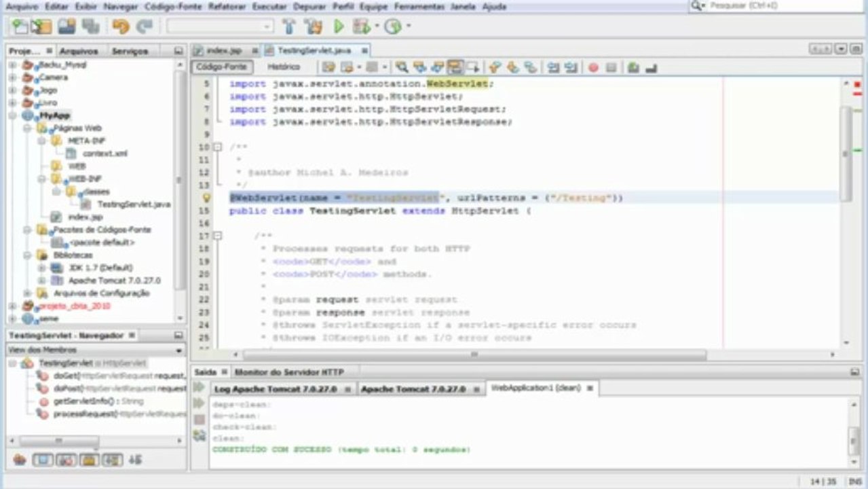
Task: Click the magnifier find-selection icon in editor toolbar
Action: coord(402,67)
